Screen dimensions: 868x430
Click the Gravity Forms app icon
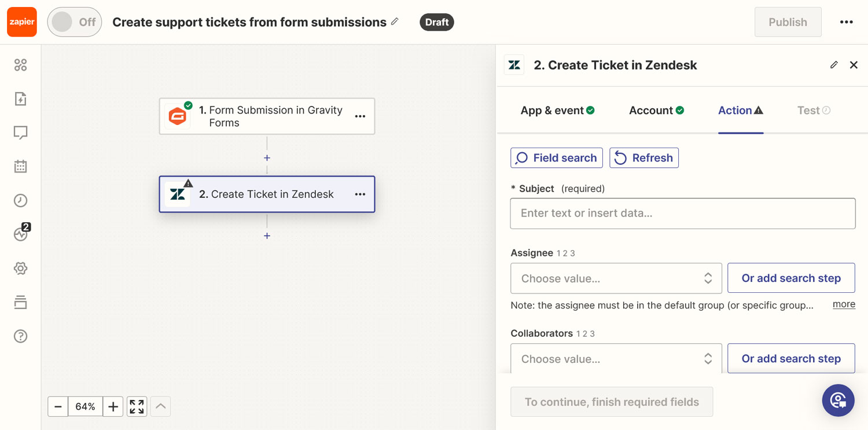coord(178,116)
